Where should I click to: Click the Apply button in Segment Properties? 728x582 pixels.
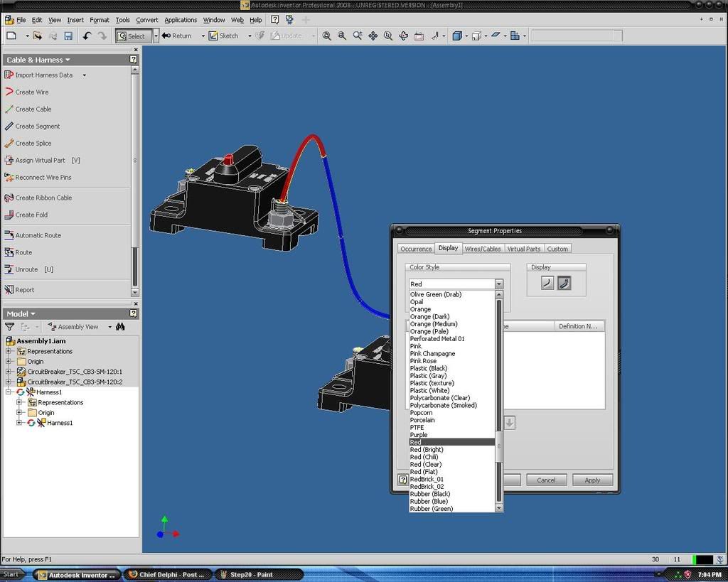(592, 480)
